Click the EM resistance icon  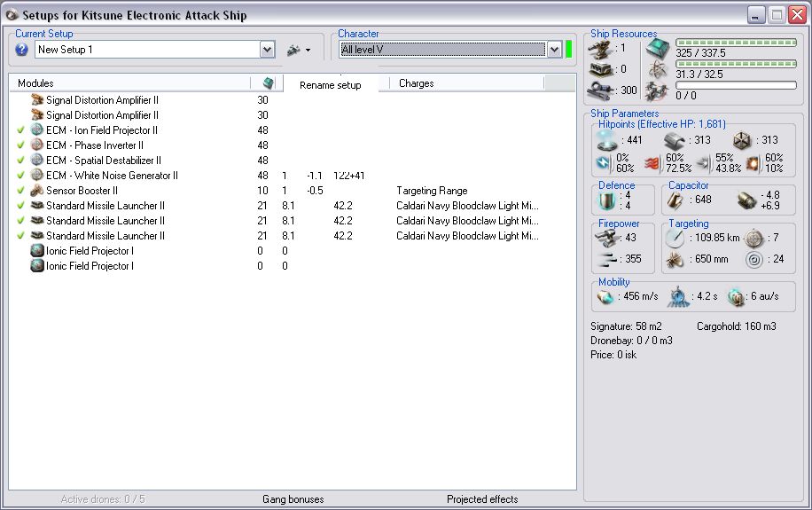[604, 162]
